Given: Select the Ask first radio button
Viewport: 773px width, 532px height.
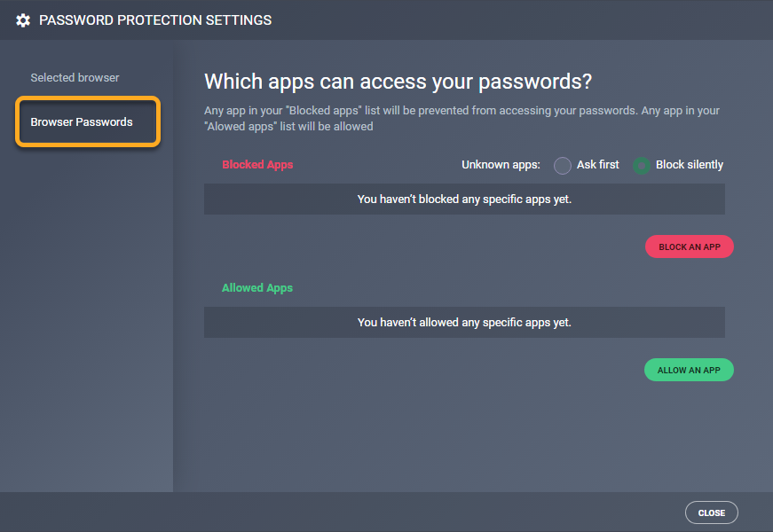Looking at the screenshot, I should coord(563,166).
